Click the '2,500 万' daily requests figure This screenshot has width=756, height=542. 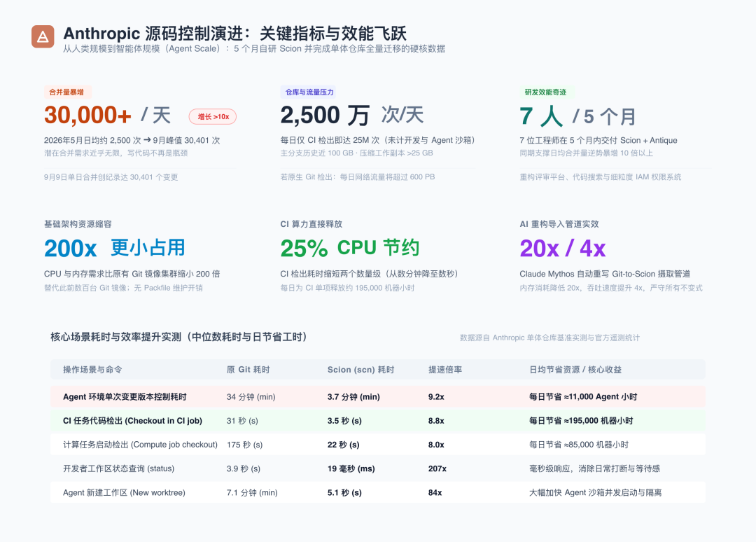pyautogui.click(x=325, y=116)
